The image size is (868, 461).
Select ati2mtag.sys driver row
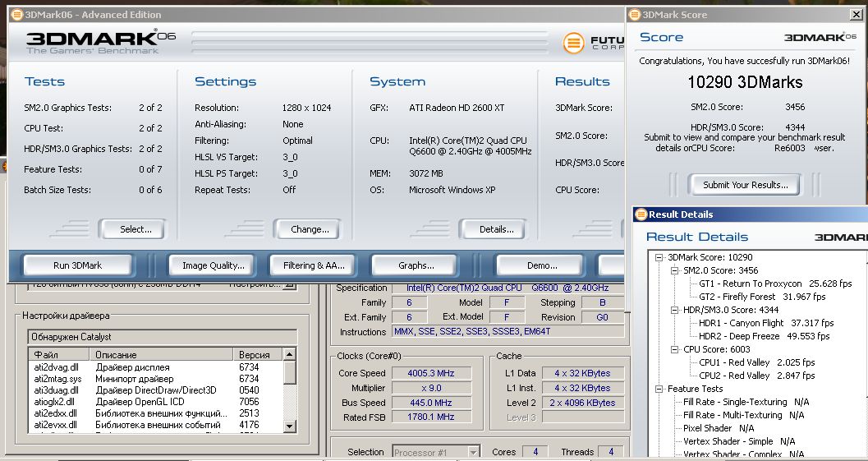click(155, 379)
